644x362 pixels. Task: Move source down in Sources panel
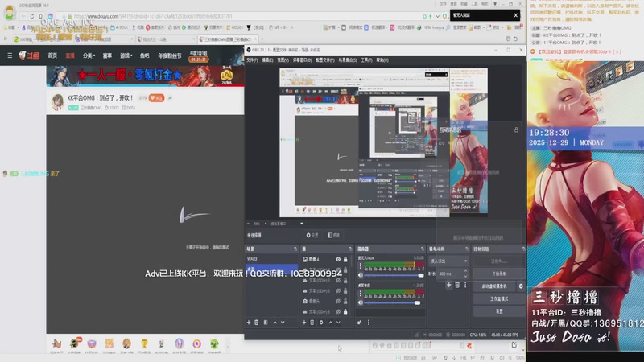click(338, 323)
